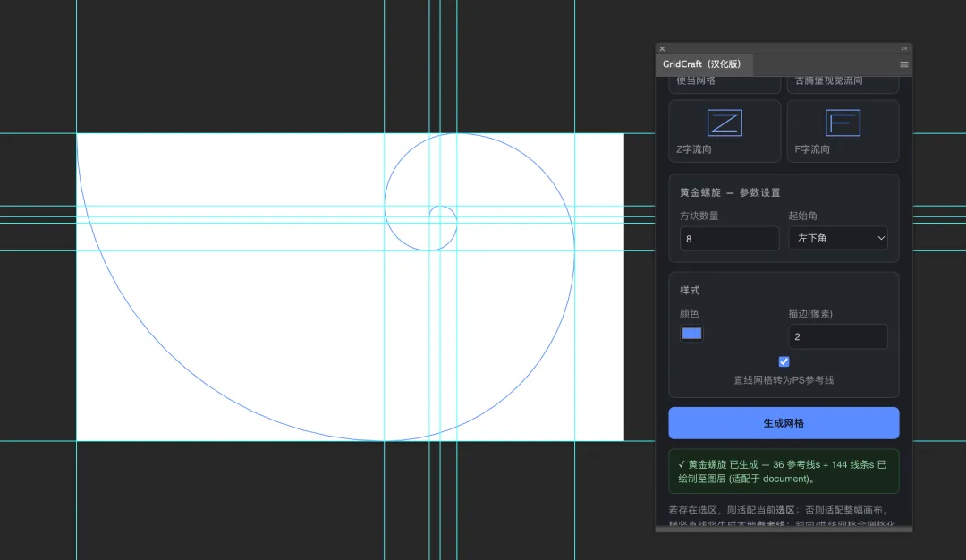Choose the 古腾堡视觉流向 preset card
The width and height of the screenshot is (966, 560).
[x=843, y=85]
